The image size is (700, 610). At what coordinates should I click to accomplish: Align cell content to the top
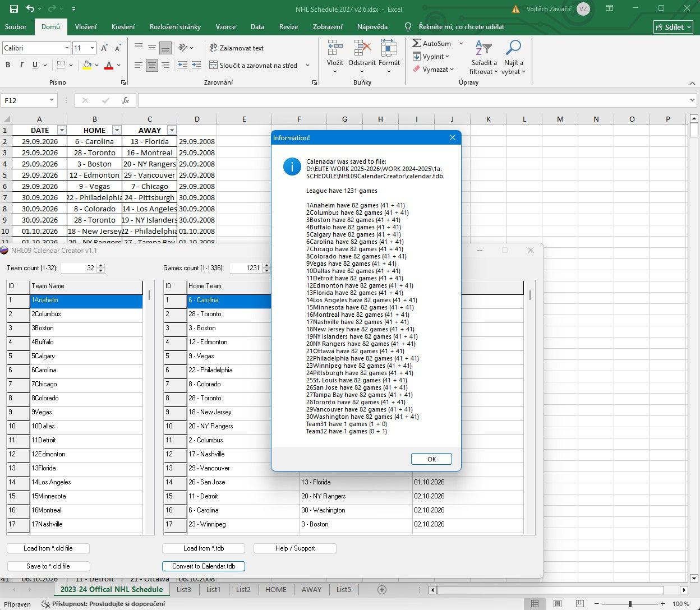(138, 48)
